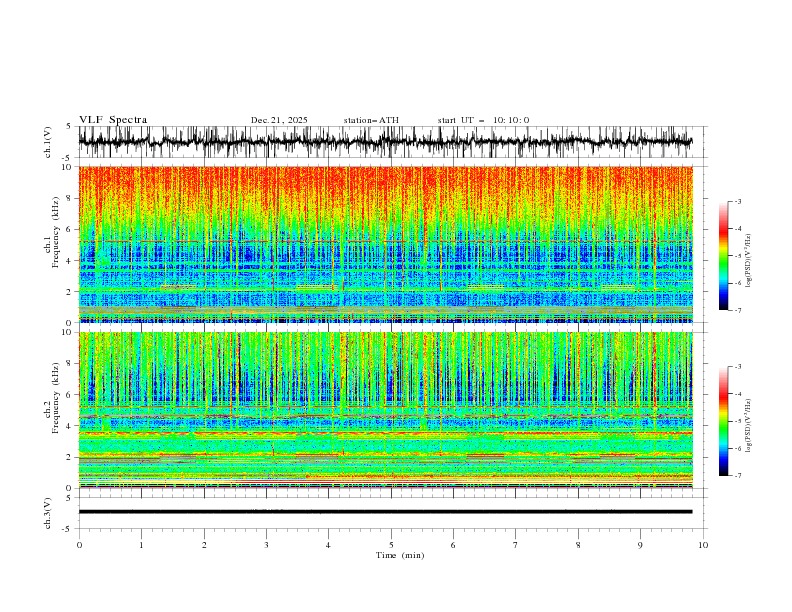This screenshot has width=792, height=612.
Task: Click time axis tick label "8"
Action: pyautogui.click(x=578, y=545)
